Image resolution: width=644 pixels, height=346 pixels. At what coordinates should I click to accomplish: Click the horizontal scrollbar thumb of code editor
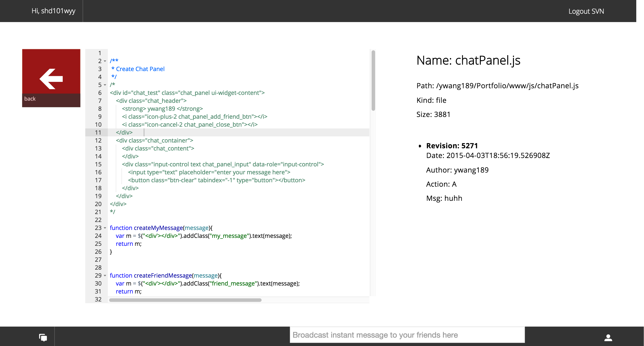point(185,300)
